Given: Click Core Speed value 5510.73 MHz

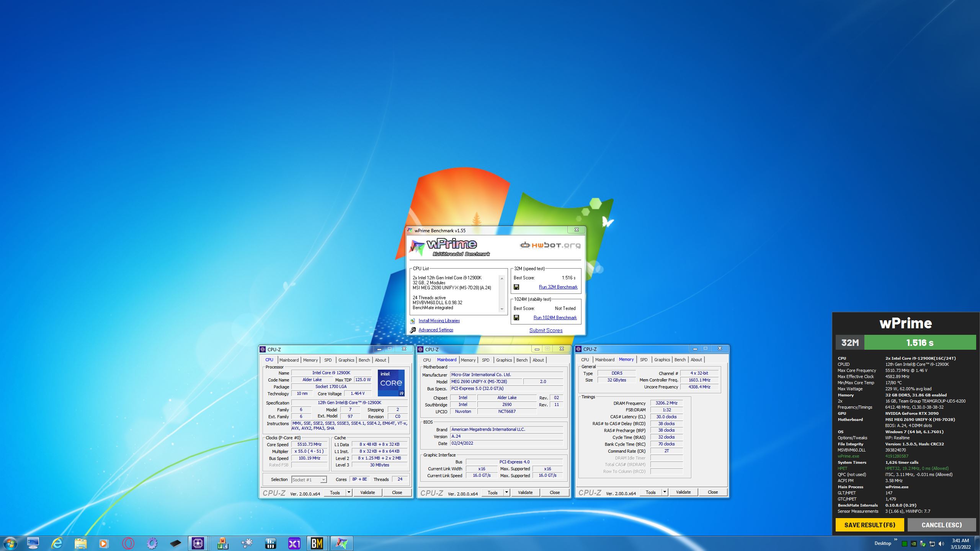Looking at the screenshot, I should (x=309, y=445).
